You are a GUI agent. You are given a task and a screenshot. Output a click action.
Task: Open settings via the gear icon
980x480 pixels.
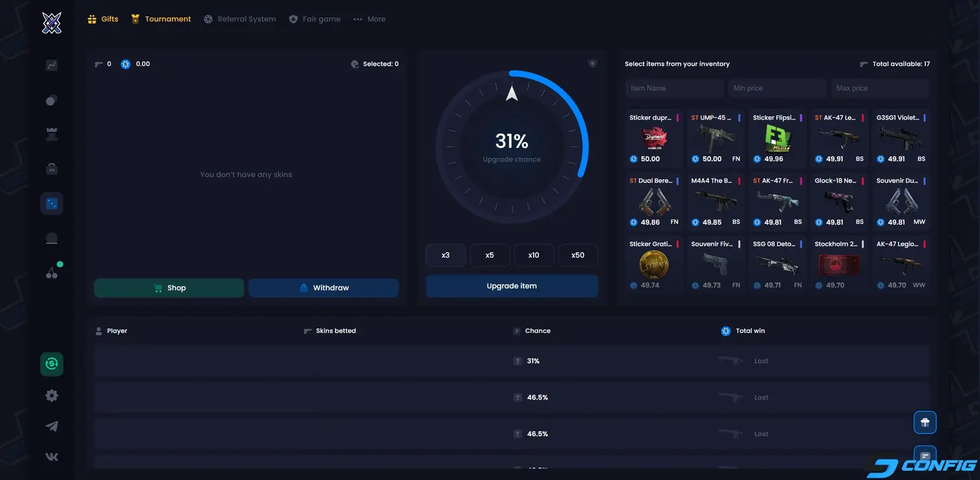pos(52,395)
